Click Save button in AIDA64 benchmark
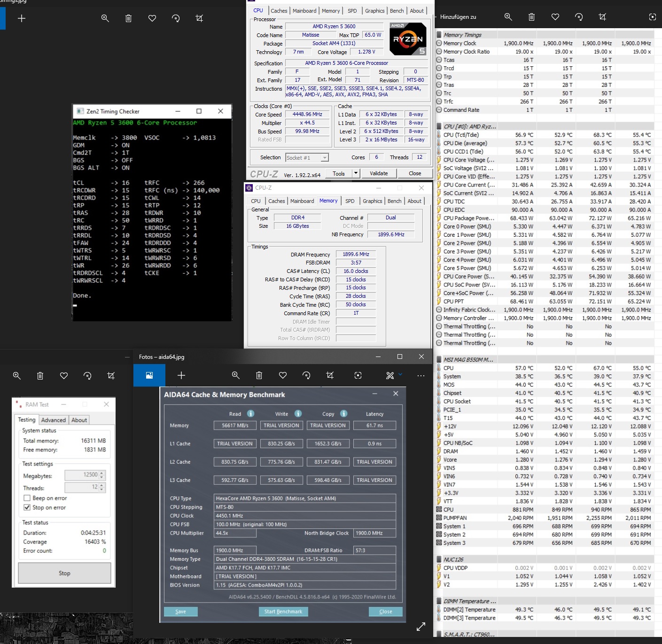This screenshot has height=644, width=662. [181, 612]
